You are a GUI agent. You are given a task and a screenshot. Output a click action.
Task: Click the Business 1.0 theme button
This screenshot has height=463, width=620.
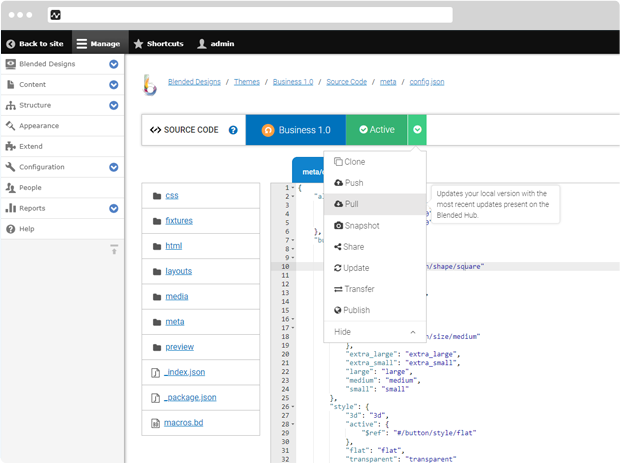coord(295,130)
